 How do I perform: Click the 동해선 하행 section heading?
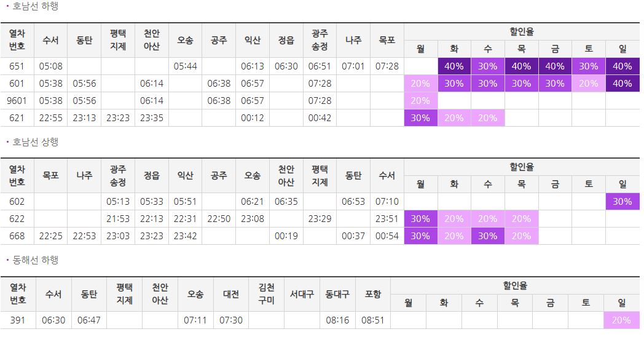coord(35,260)
